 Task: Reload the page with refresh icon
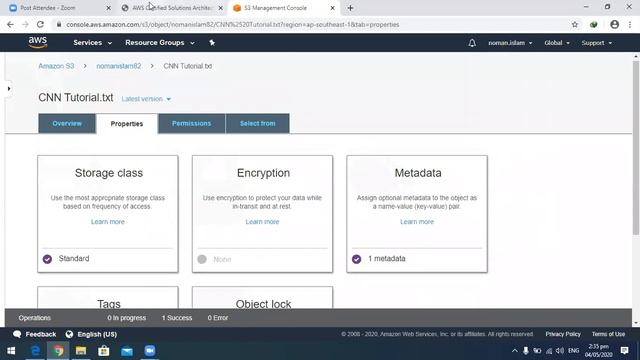tap(40, 24)
